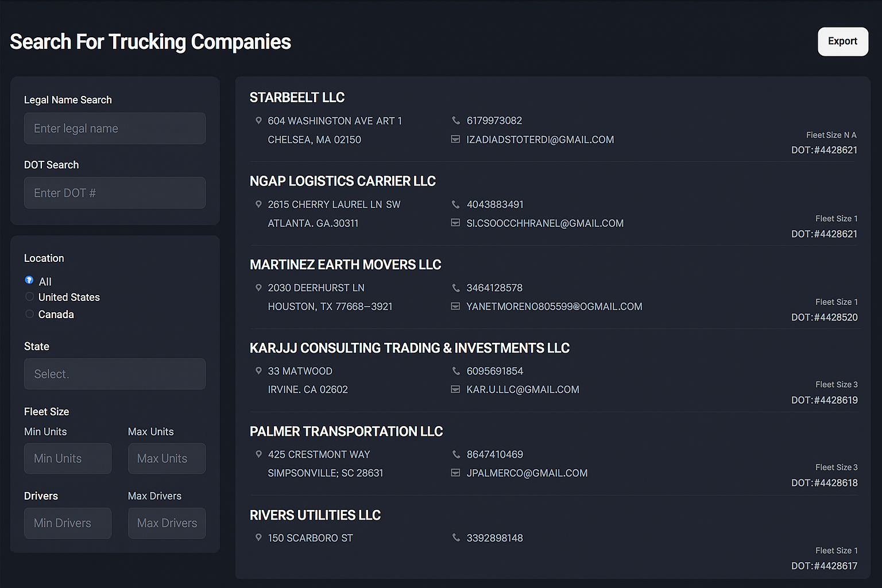The height and width of the screenshot is (588, 882).
Task: Choose the Canada location radio button
Action: 29,314
